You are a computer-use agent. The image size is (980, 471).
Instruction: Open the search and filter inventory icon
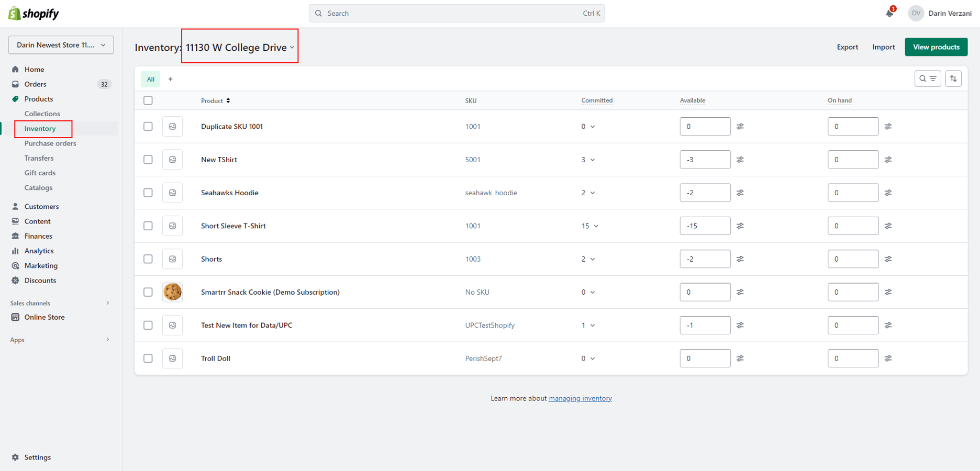point(928,78)
